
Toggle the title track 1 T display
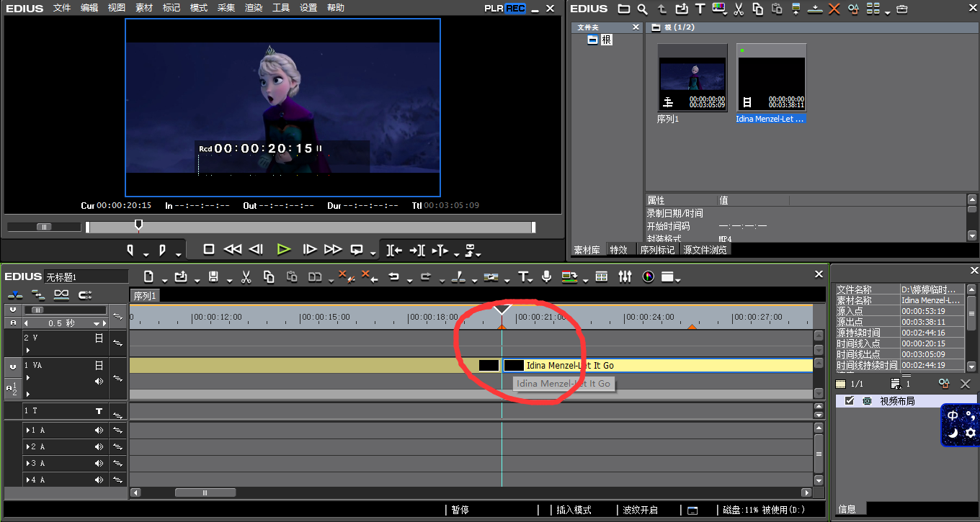tap(99, 411)
